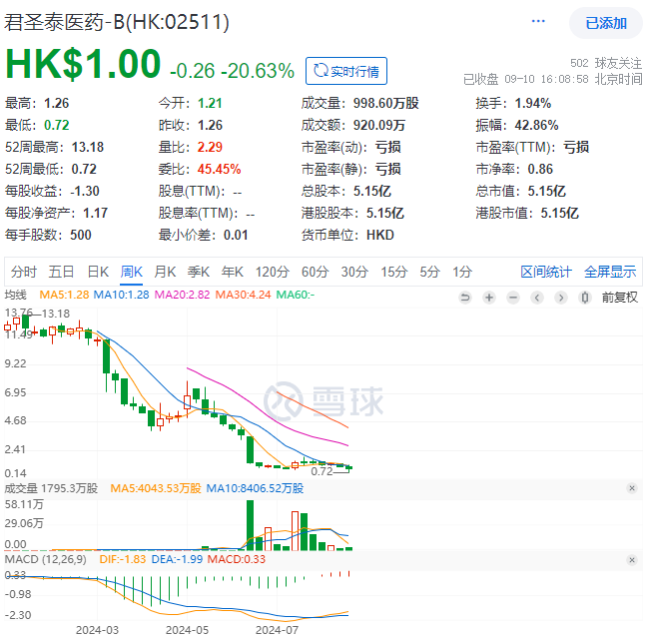Image resolution: width=645 pixels, height=644 pixels.
Task: Open 区间统计 interval statistics
Action: pyautogui.click(x=546, y=272)
